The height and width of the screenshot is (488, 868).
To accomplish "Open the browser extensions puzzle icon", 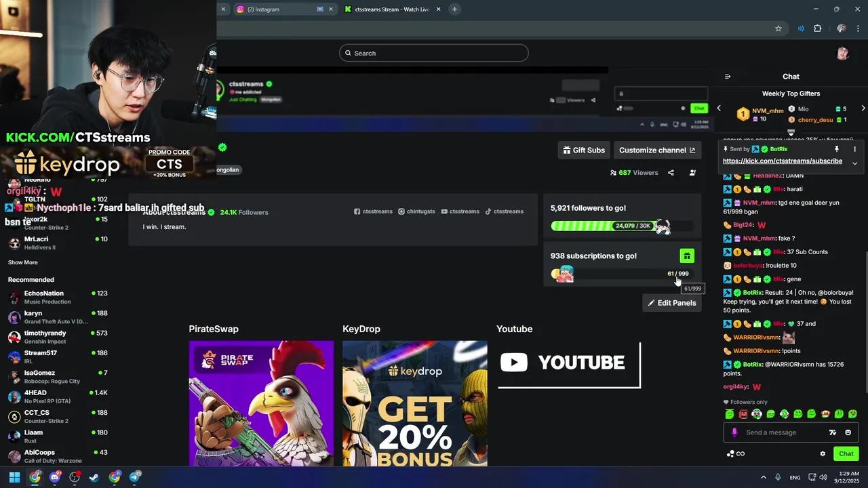I will 817,28.
